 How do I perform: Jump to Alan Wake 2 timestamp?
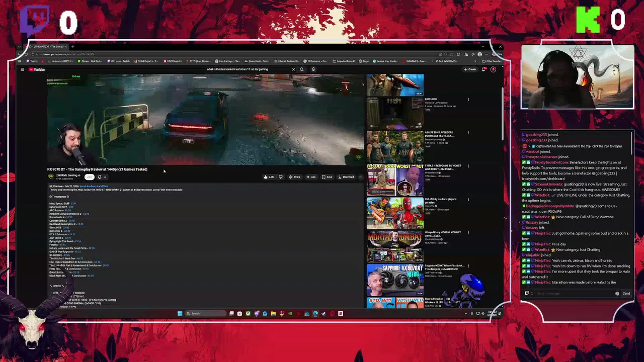coord(68,238)
